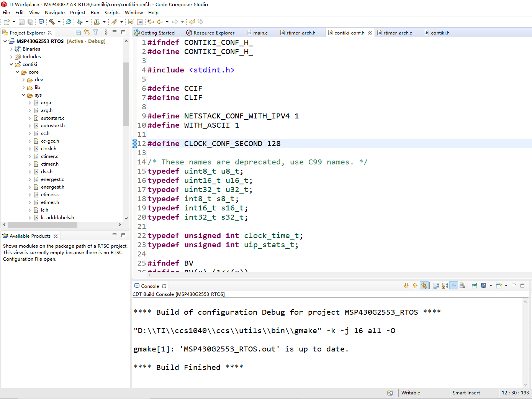Screen dimensions: 532x399
Task: Open the Project Explorer filter icon
Action: click(96, 33)
